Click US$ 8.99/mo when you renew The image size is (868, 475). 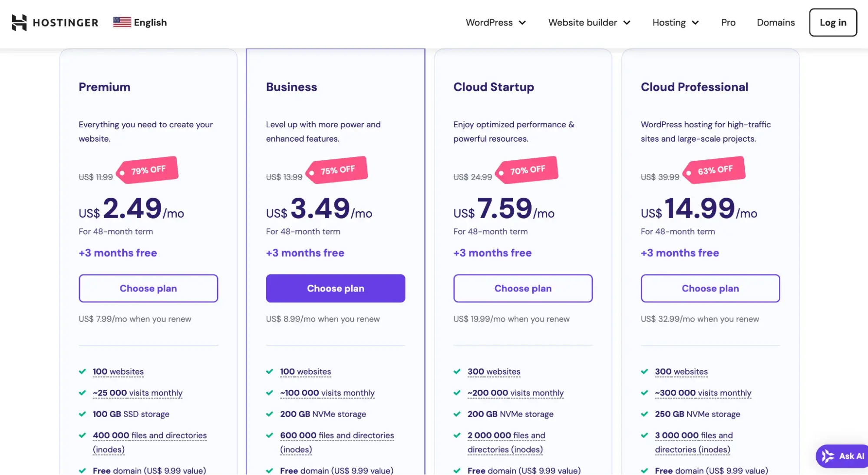[x=323, y=319]
